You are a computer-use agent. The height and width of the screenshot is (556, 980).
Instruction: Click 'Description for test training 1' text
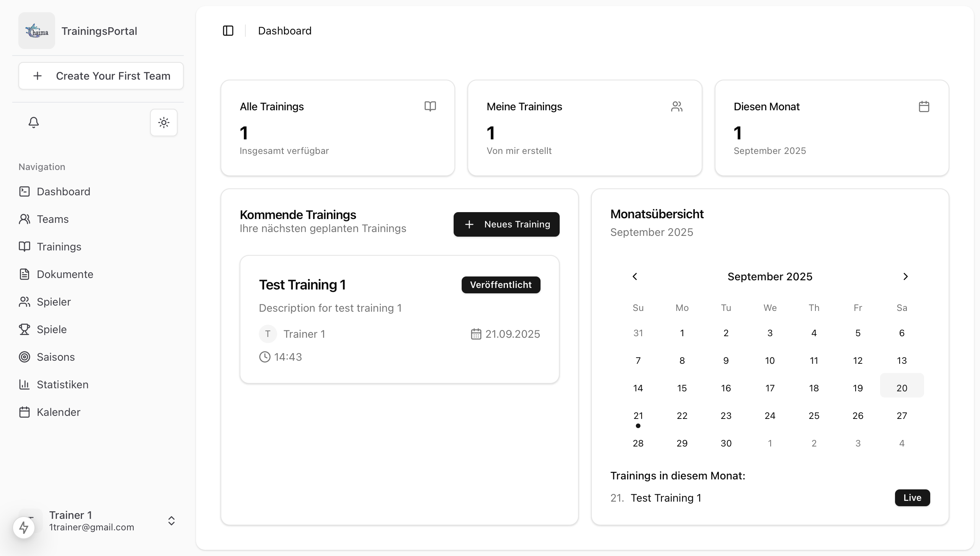pos(330,308)
